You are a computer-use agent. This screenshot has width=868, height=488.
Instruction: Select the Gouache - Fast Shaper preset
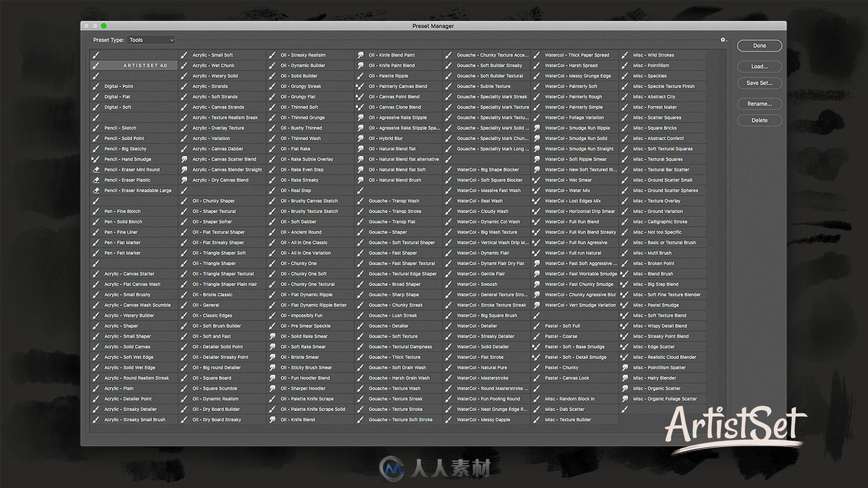pyautogui.click(x=398, y=253)
